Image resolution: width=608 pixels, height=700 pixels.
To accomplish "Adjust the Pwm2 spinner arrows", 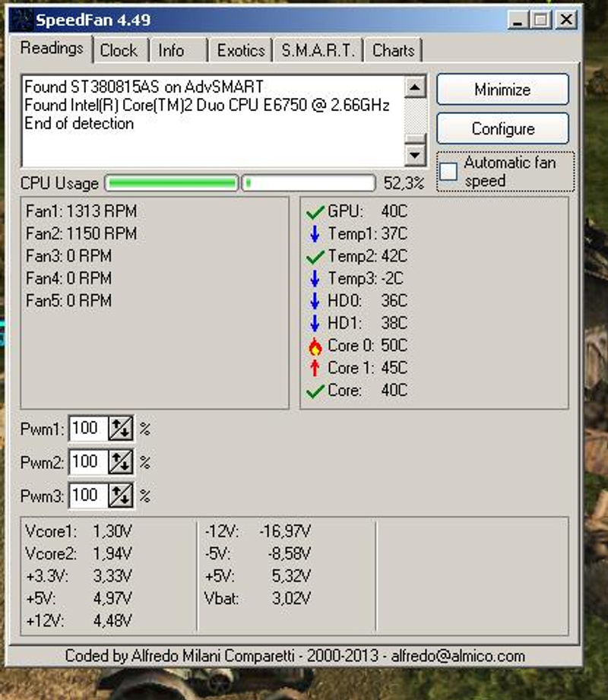I will (x=121, y=462).
